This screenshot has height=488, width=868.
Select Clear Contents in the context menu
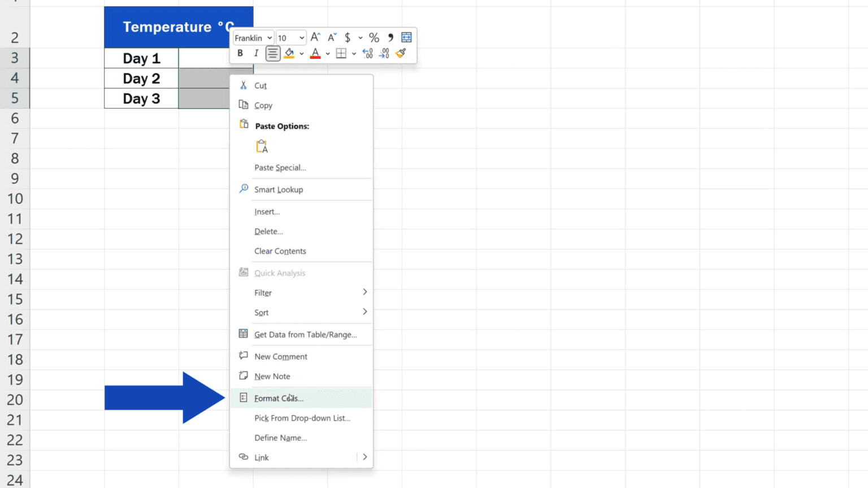280,251
